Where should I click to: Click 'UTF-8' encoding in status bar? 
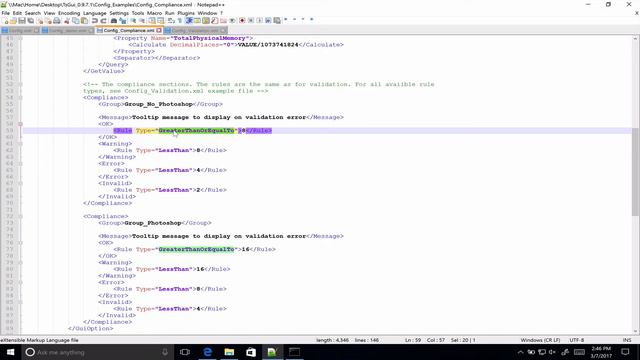(x=577, y=340)
